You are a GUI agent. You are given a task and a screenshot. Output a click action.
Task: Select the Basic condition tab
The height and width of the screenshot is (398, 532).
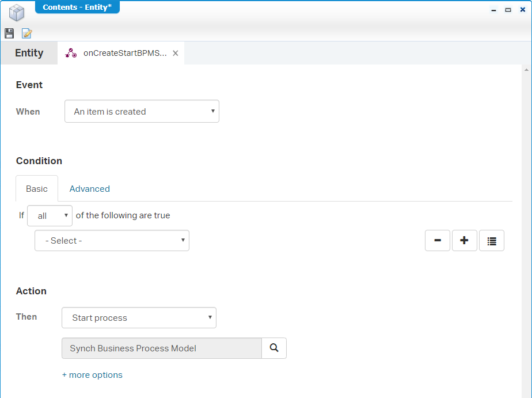[x=37, y=189]
